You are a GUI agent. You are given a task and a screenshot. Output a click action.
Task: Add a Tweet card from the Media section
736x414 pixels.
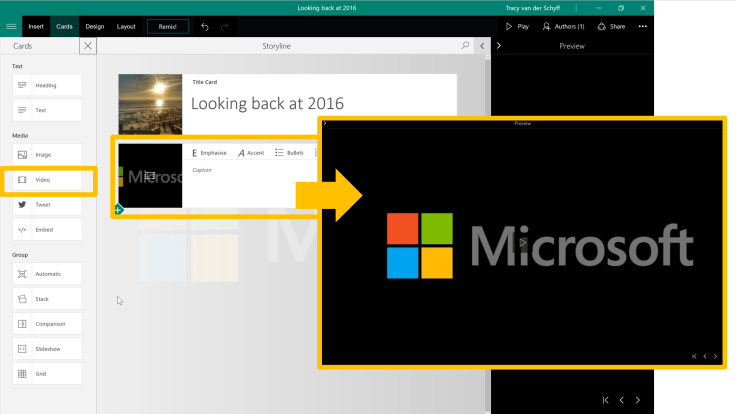point(47,205)
